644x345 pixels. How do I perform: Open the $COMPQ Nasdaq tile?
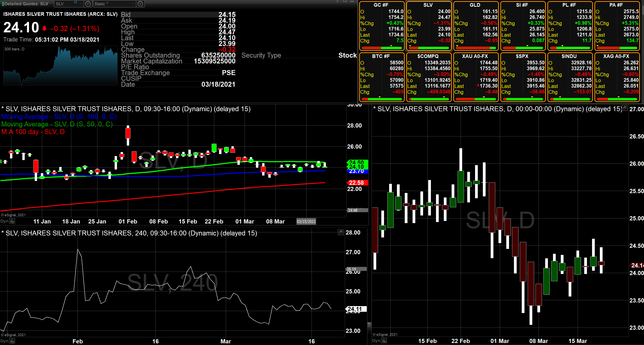(429, 77)
